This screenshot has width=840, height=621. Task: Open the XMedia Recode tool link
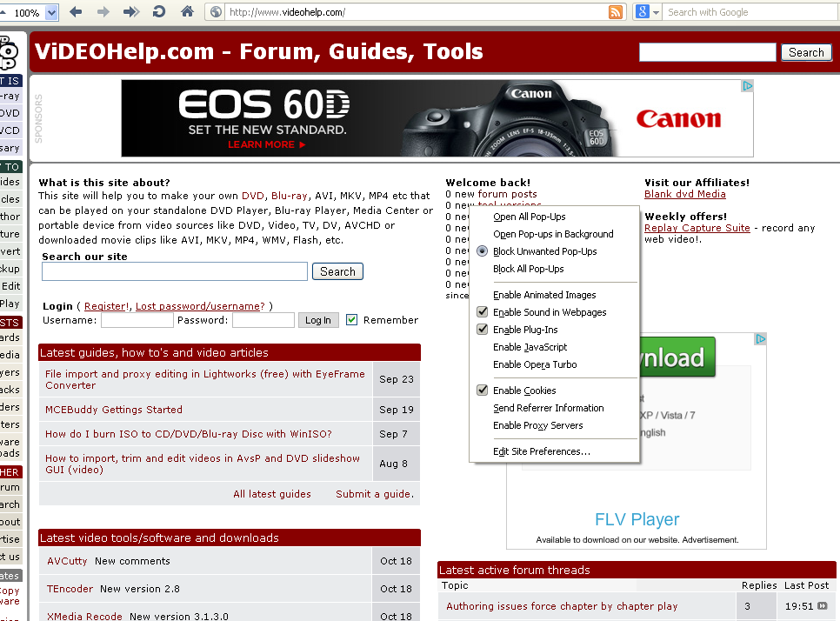[x=84, y=616]
